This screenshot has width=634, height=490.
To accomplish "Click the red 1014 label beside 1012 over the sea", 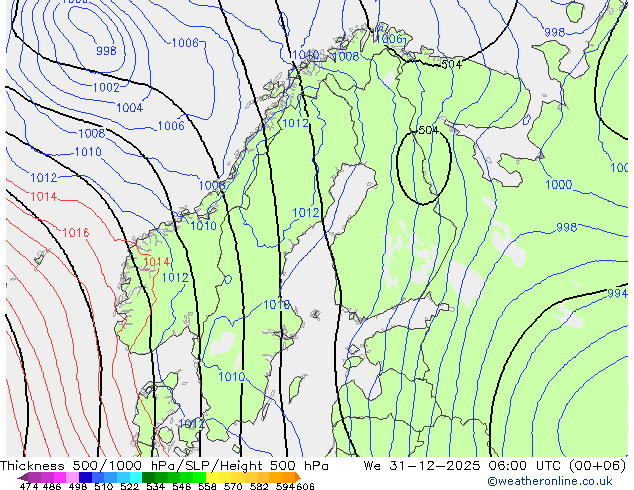I will [44, 196].
